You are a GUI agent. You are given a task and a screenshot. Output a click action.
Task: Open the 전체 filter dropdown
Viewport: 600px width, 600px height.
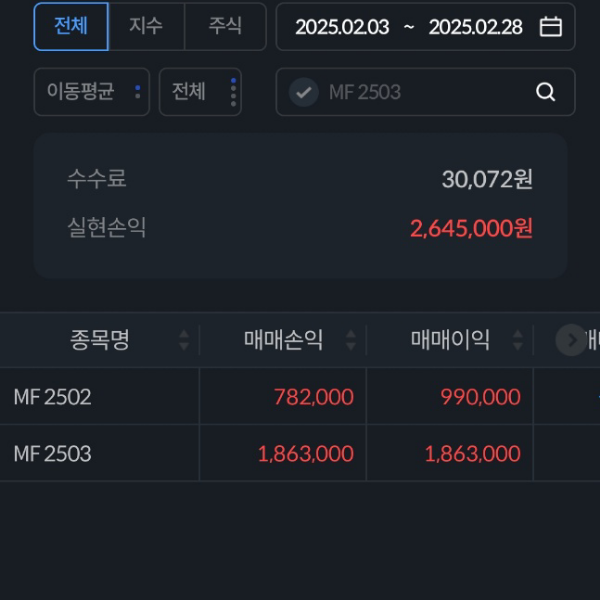click(200, 92)
